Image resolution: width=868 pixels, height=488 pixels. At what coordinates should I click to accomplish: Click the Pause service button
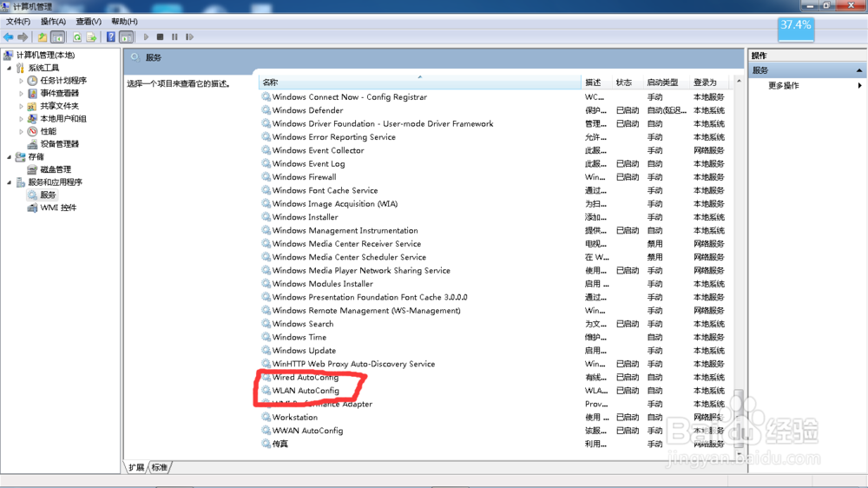174,37
